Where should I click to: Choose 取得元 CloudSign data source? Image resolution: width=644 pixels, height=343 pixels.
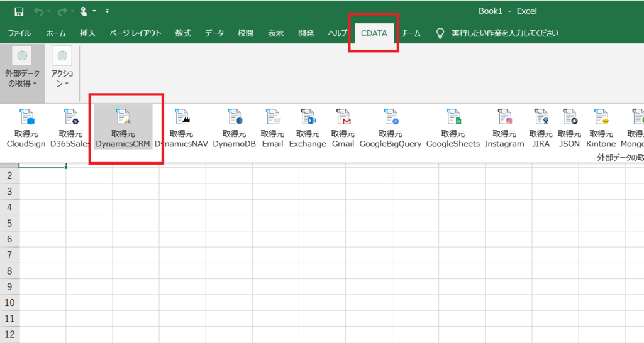click(x=26, y=128)
